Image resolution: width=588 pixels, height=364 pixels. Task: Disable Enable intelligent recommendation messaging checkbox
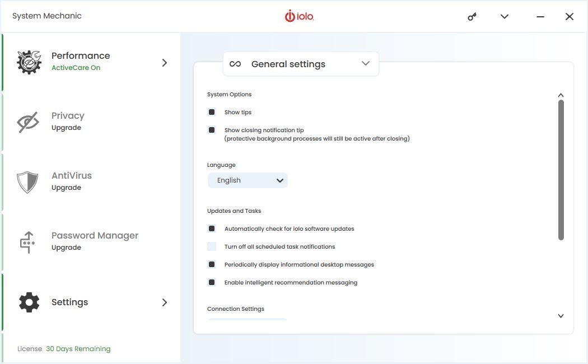(212, 282)
